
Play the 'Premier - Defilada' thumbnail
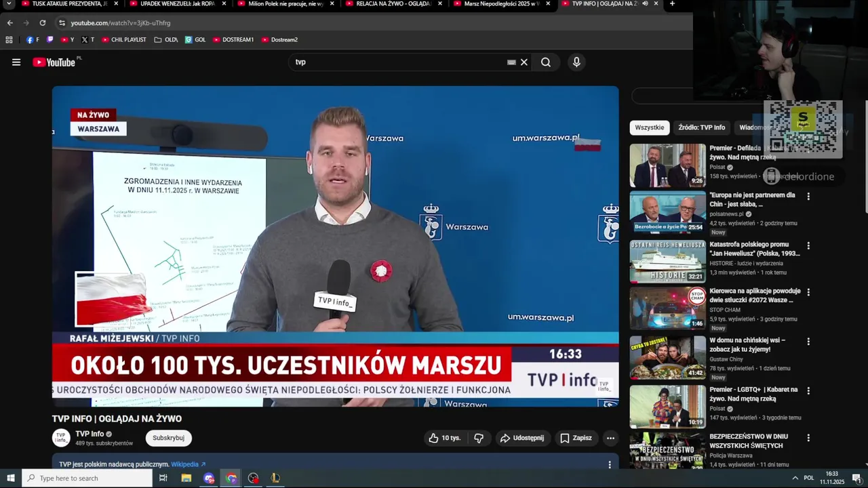click(x=667, y=165)
